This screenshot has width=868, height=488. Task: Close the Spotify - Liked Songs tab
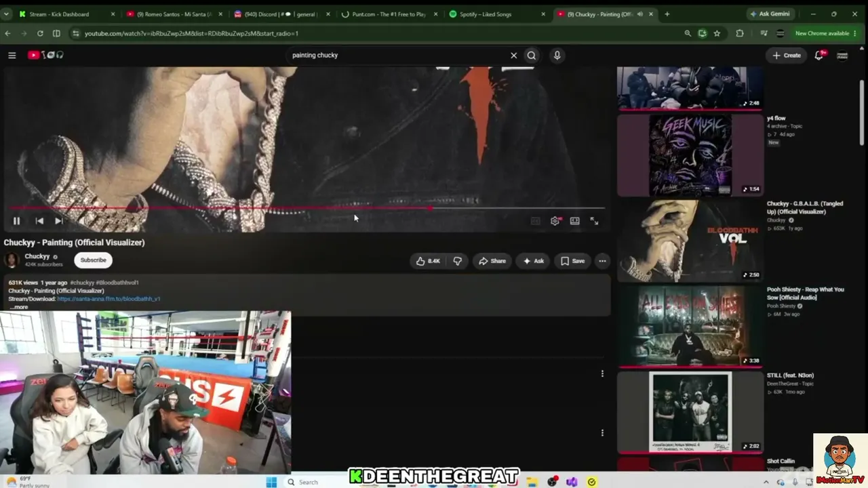click(x=543, y=14)
